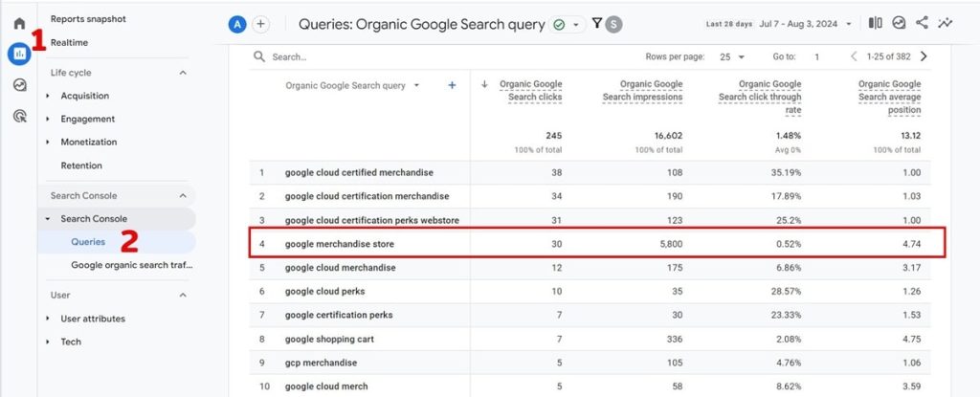Select query 'google certification perks'
The width and height of the screenshot is (980, 397).
tap(339, 315)
